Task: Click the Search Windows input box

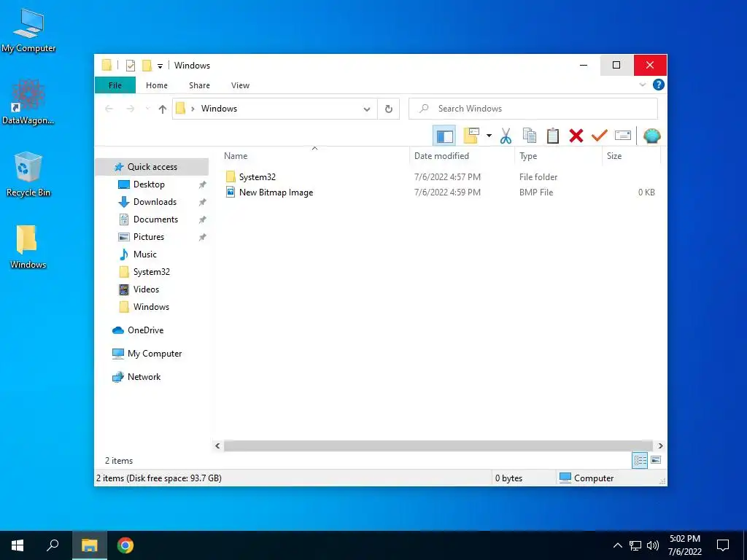Action: [533, 109]
